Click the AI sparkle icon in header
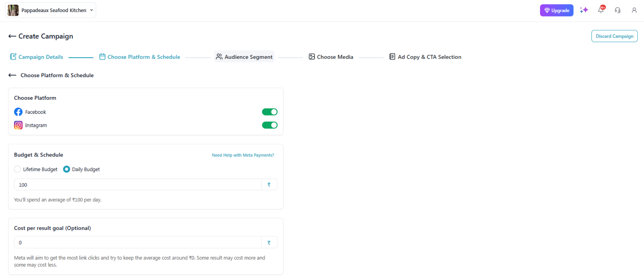Screen dimensions: 644x279 (584, 10)
